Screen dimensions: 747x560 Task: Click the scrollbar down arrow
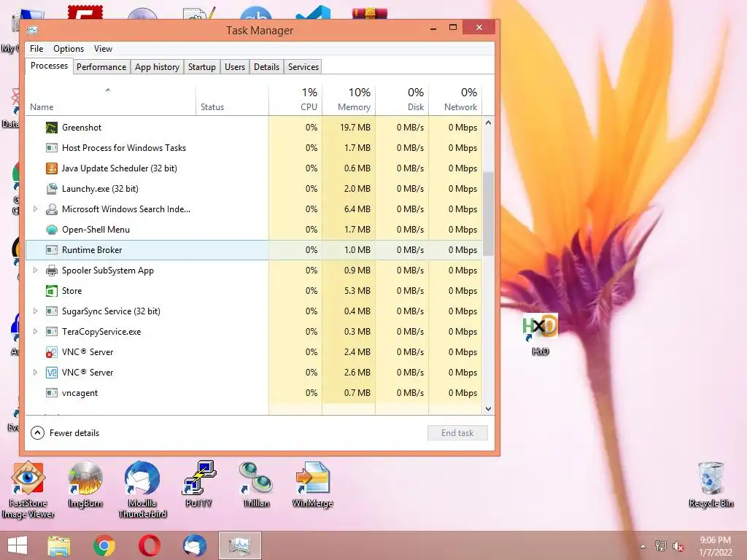488,408
